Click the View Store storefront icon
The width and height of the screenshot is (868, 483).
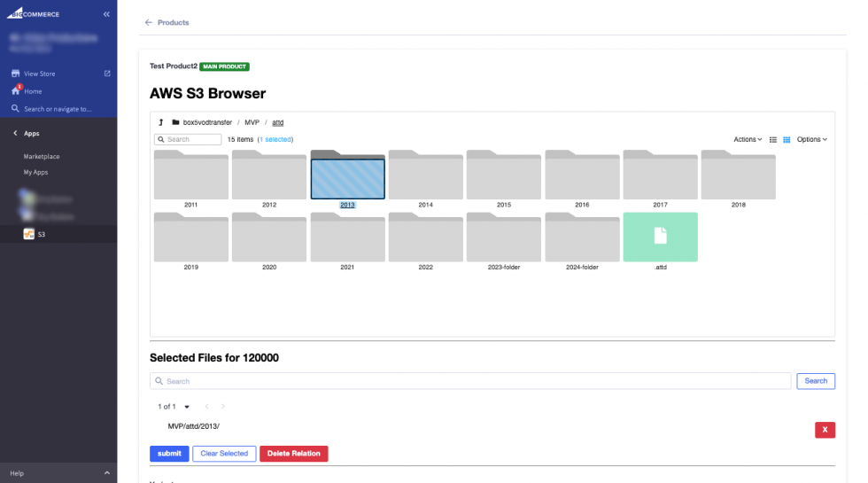coord(15,74)
